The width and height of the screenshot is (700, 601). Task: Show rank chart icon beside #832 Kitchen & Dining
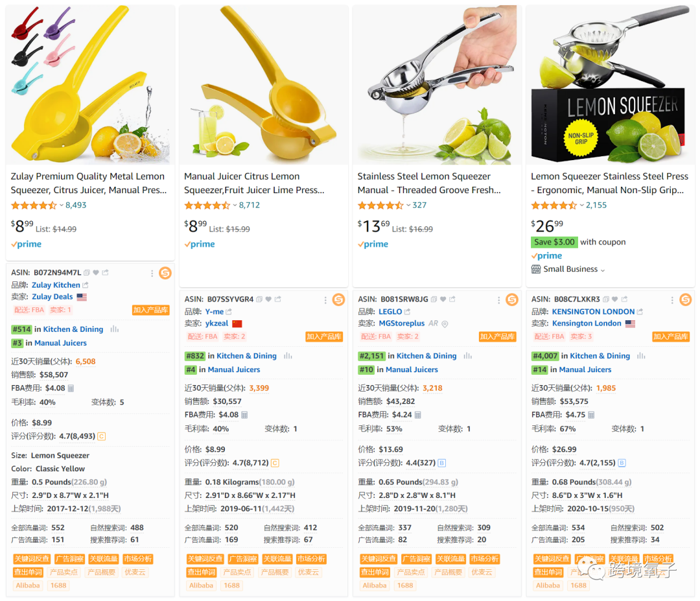pos(288,356)
